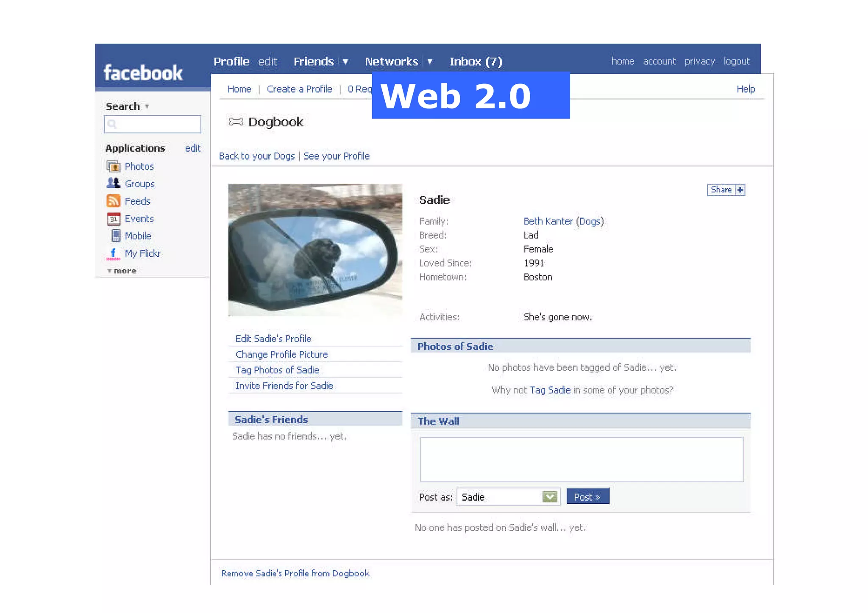
Task: Open Photos application link
Action: [x=139, y=166]
